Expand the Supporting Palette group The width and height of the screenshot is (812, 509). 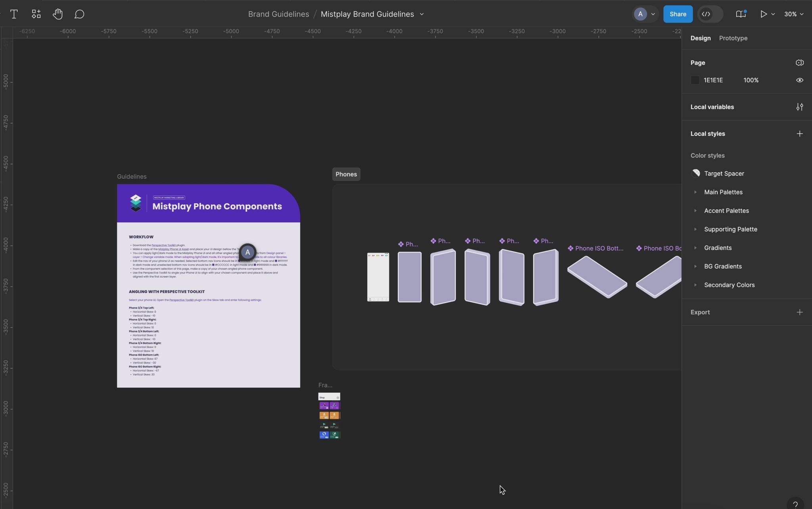click(695, 229)
